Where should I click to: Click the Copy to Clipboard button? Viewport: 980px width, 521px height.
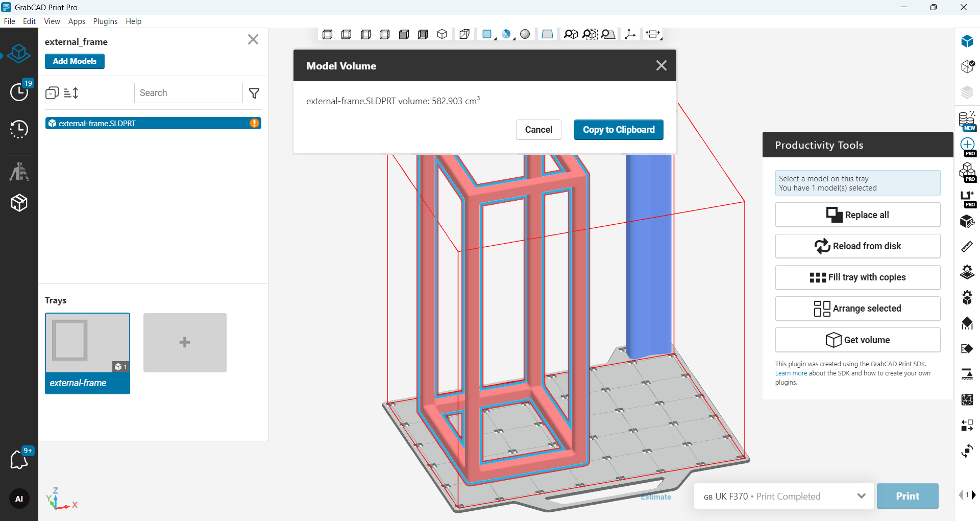(618, 130)
